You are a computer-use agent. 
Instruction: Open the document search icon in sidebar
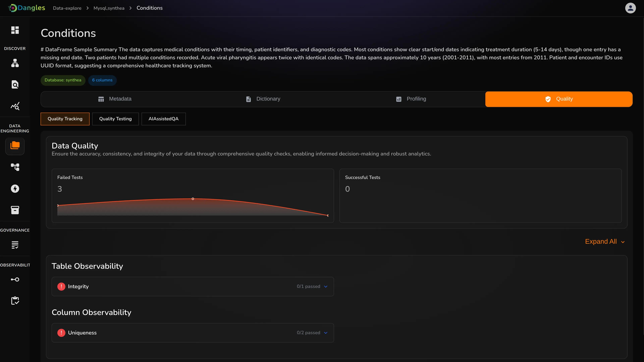(15, 85)
